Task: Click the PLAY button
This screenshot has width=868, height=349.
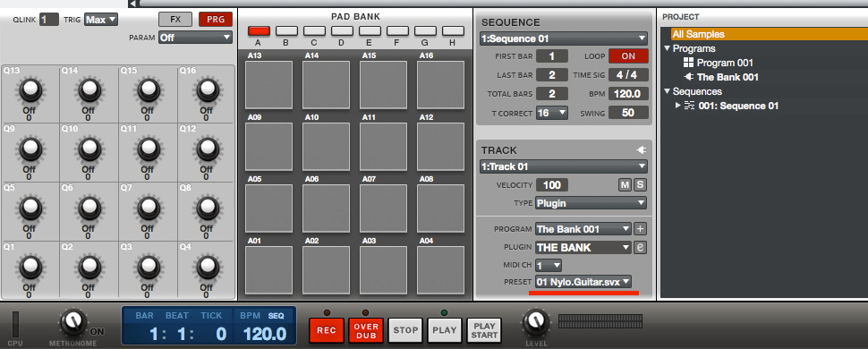Action: click(x=445, y=330)
